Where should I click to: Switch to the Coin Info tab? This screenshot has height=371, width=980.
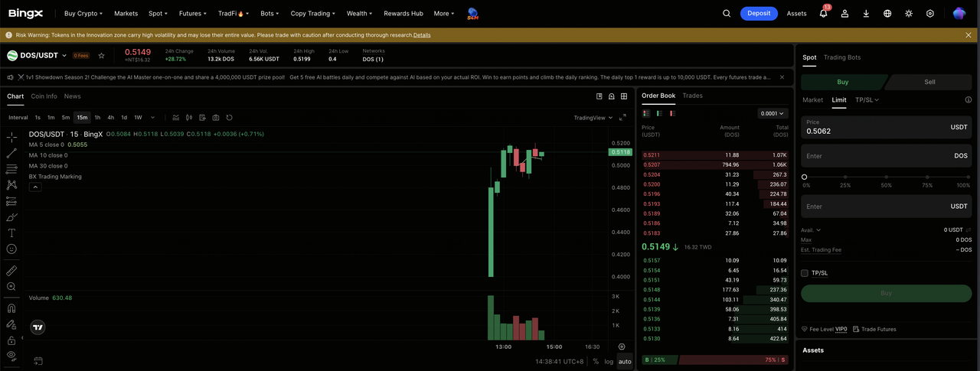coord(44,96)
